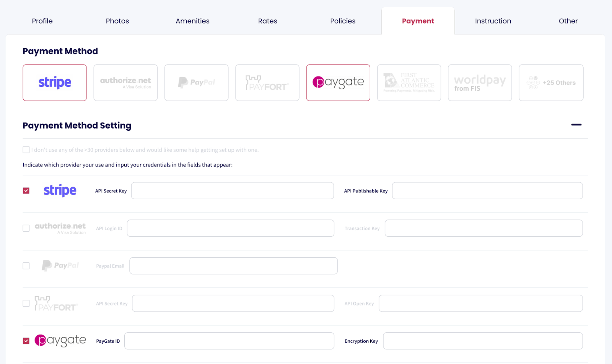Click the 'Encryption Key' label
The image size is (612, 364).
click(361, 341)
